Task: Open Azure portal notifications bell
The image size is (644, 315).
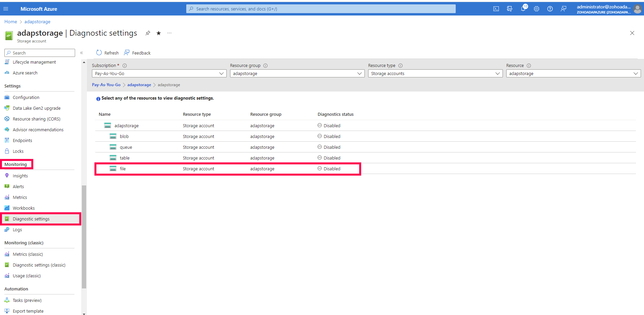Action: [x=523, y=9]
